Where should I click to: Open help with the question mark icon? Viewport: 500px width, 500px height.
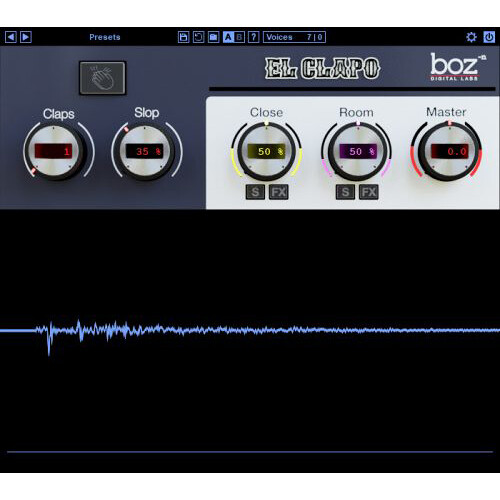pos(254,37)
